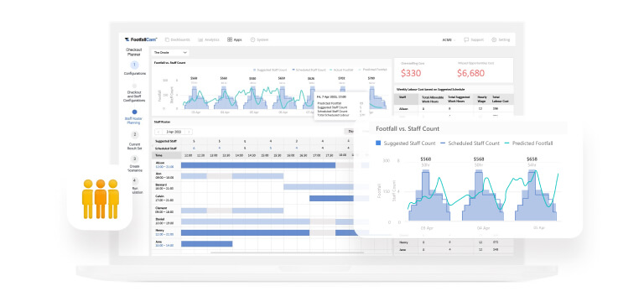Open Dashboards from the top navigation
The height and width of the screenshot is (302, 644).
pyautogui.click(x=178, y=40)
